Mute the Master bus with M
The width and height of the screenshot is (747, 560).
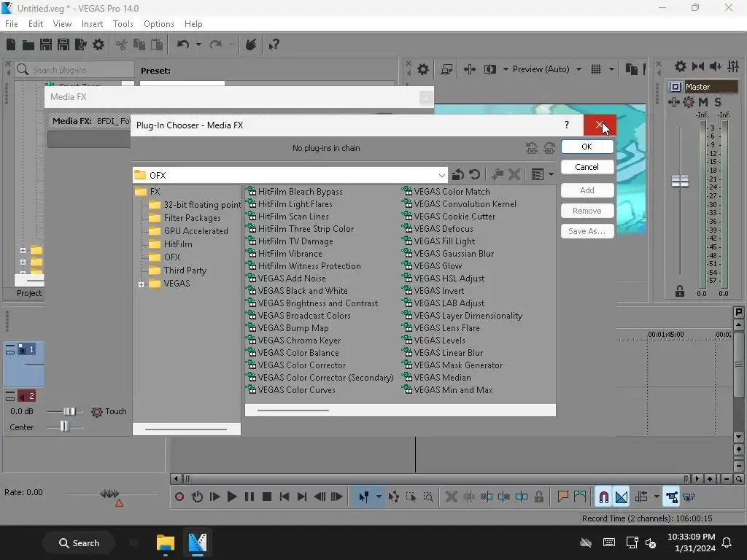click(703, 102)
